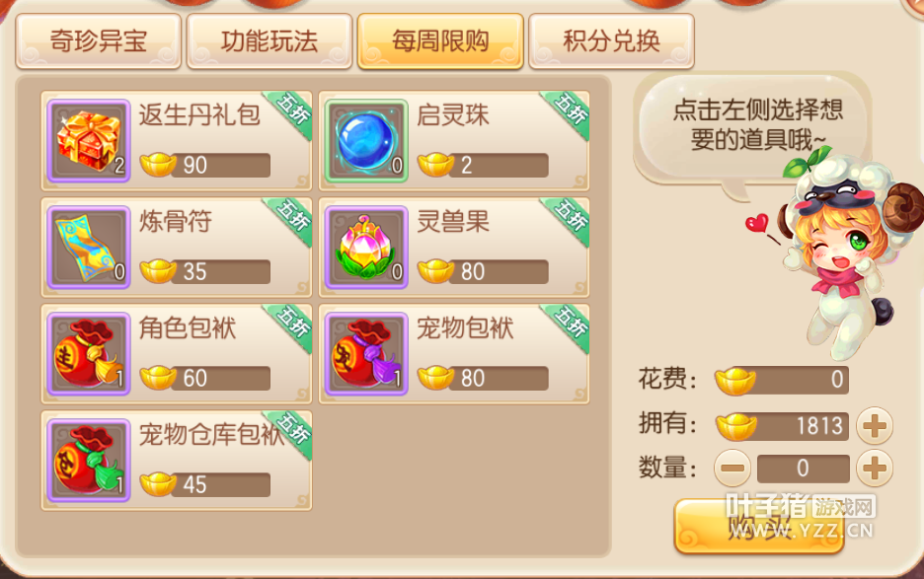
Task: Switch to the 奇珍异宝 tab
Action: [x=99, y=41]
